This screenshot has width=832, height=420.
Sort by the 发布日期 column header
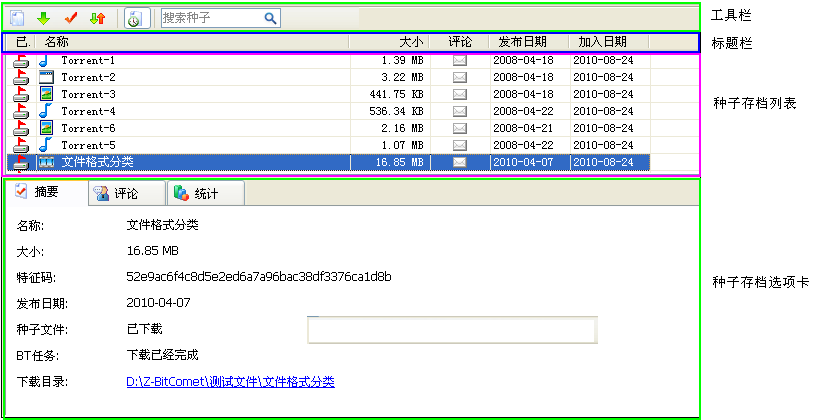[529, 42]
